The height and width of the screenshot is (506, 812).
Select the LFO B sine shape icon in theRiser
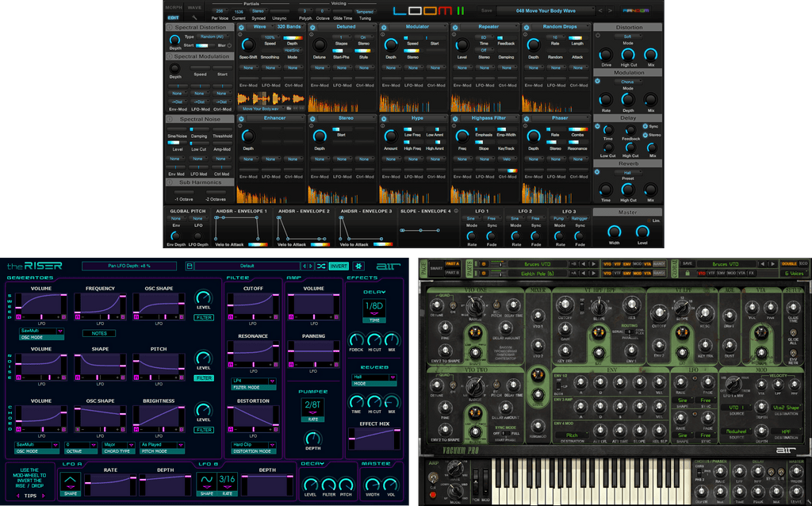click(x=207, y=481)
